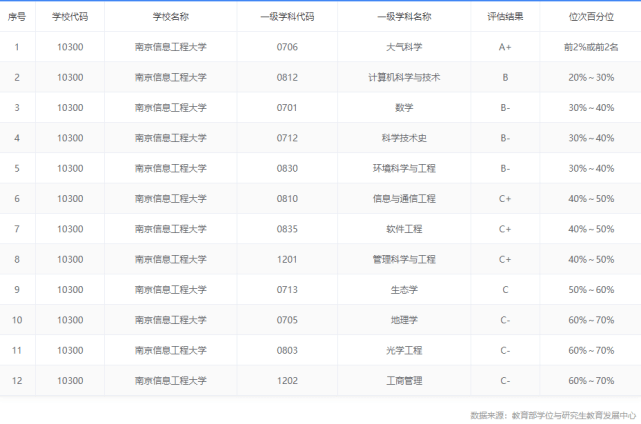
Task: Click the 学校代码 column header
Action: (70, 17)
